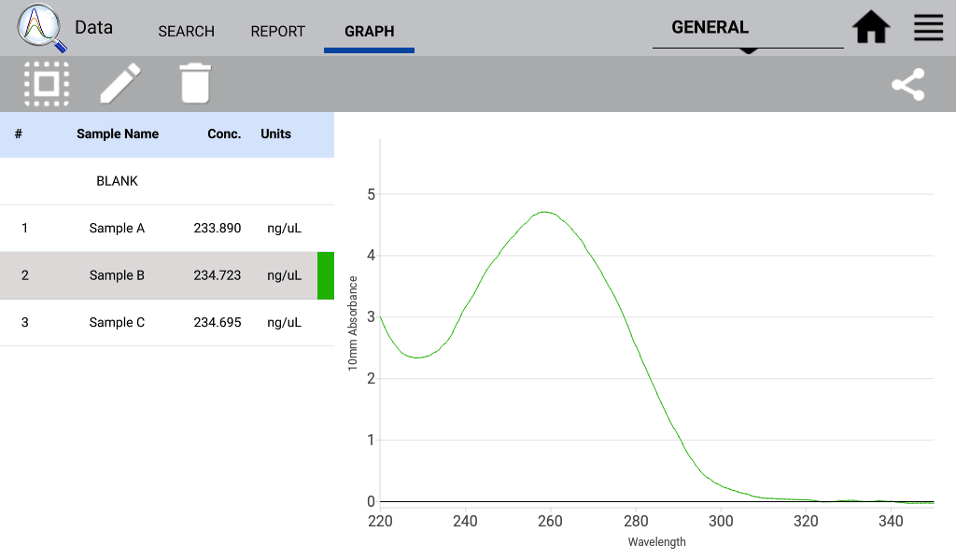The image size is (956, 560).
Task: Switch to the SEARCH tab
Action: [x=186, y=32]
